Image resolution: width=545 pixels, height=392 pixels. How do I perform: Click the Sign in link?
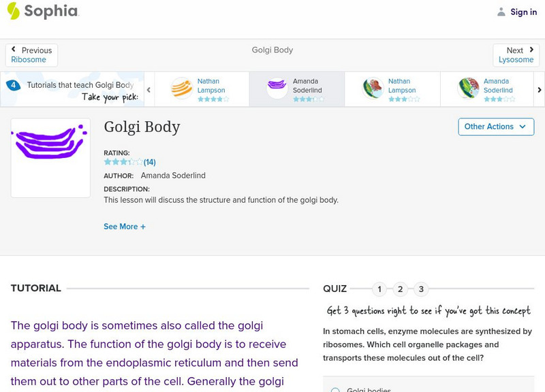tap(523, 12)
